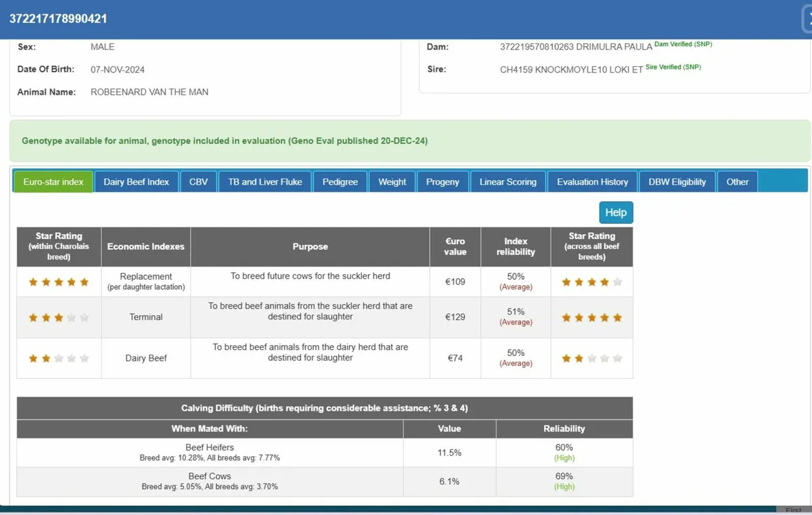The image size is (812, 515).
Task: Click the 11.5% calving difficulty value
Action: pyautogui.click(x=449, y=453)
